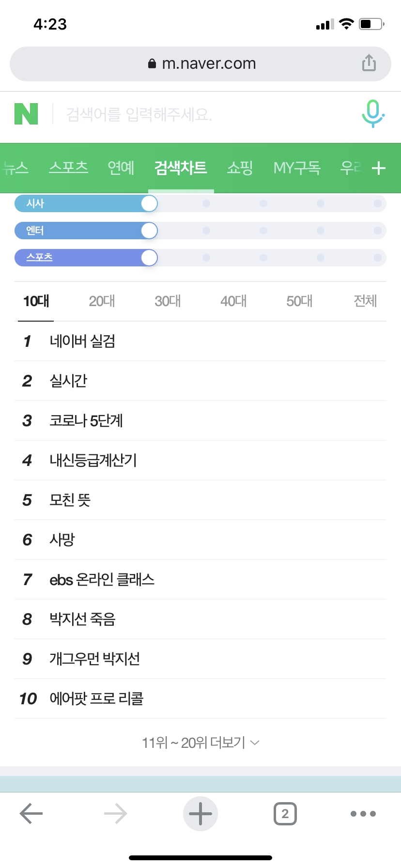
Task: Open a new tab with plus button
Action: point(200,814)
